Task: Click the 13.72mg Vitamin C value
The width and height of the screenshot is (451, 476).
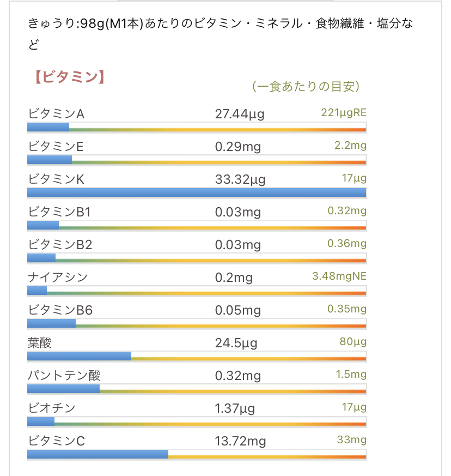Action: 240,441
